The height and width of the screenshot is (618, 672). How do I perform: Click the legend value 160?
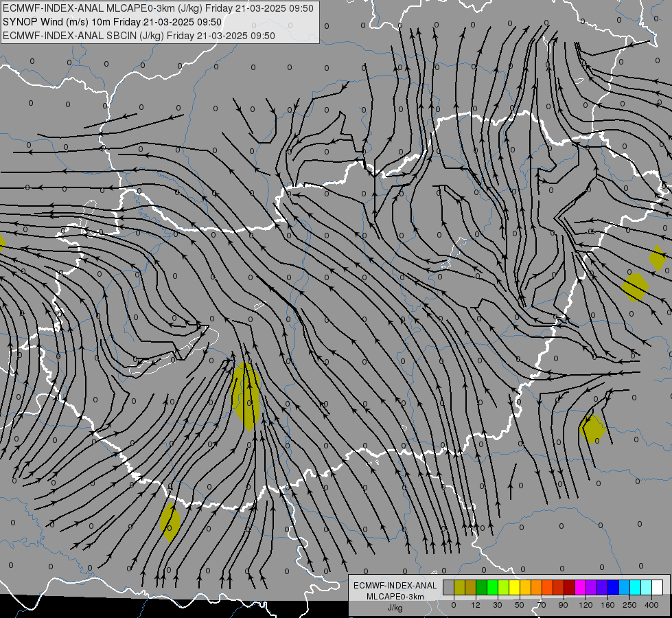point(607,605)
